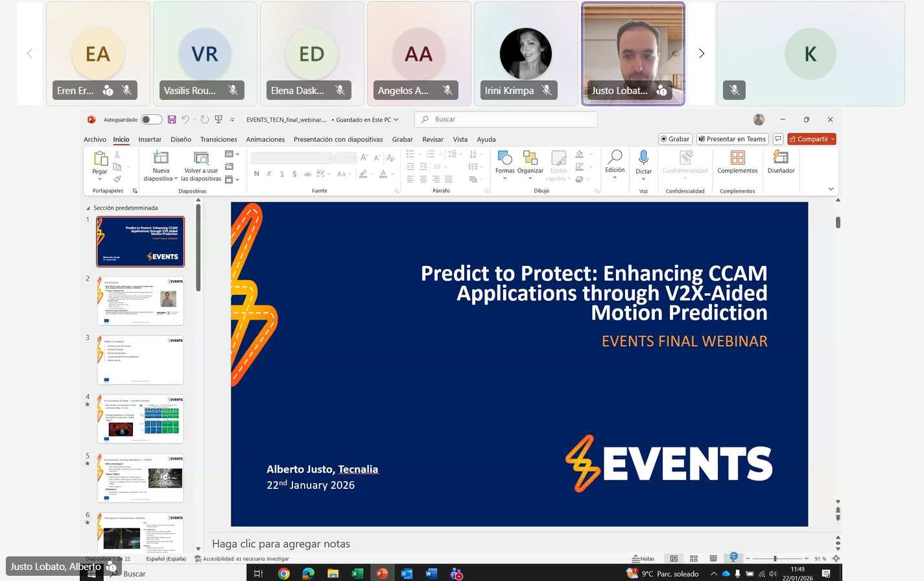Open the Archivo menu
Viewport: 924px width, 581px height.
click(95, 139)
